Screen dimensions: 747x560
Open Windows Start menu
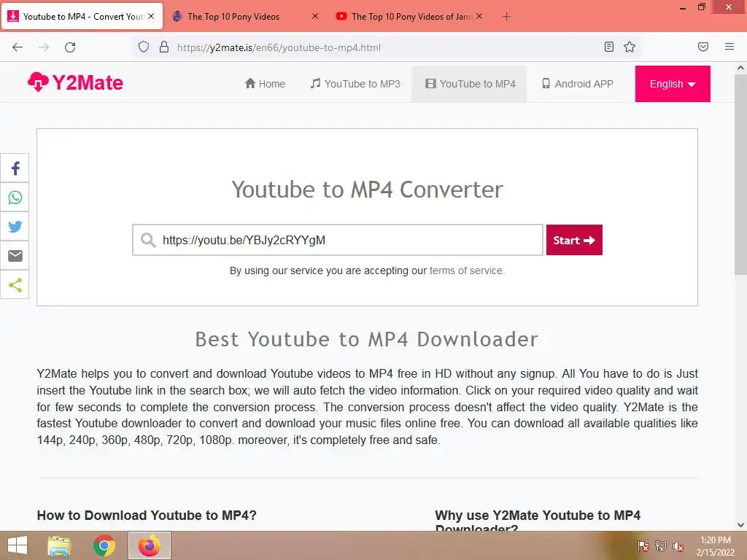click(x=18, y=545)
